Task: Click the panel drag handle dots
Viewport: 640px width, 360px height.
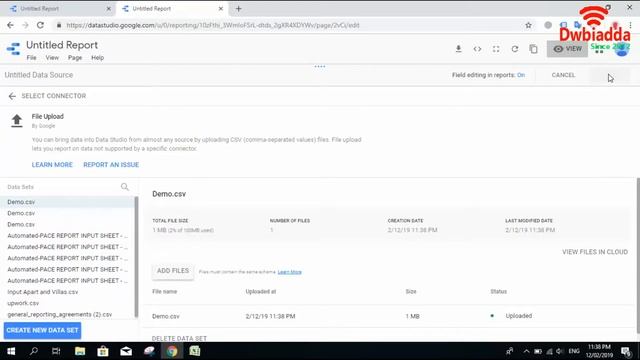Action: tap(320, 66)
